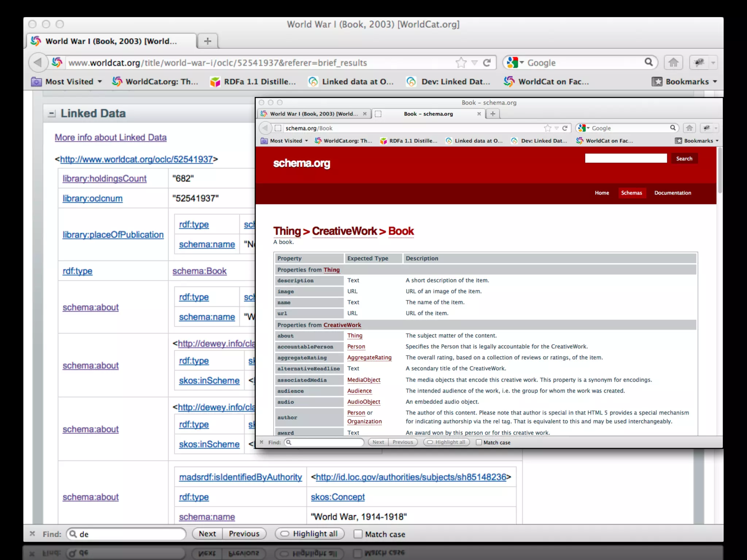The image size is (747, 560).
Task: Click the reload icon in outer address bar
Action: [487, 63]
